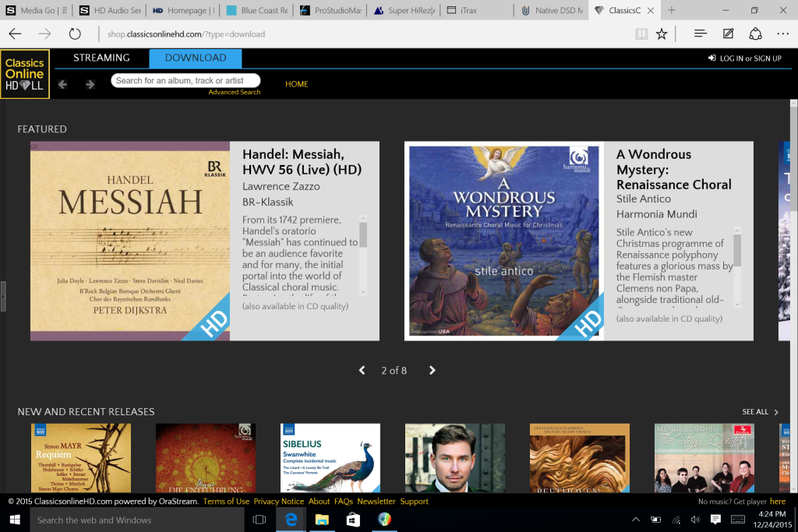This screenshot has height=532, width=798.
Task: Click 'here' to get player
Action: 778,502
